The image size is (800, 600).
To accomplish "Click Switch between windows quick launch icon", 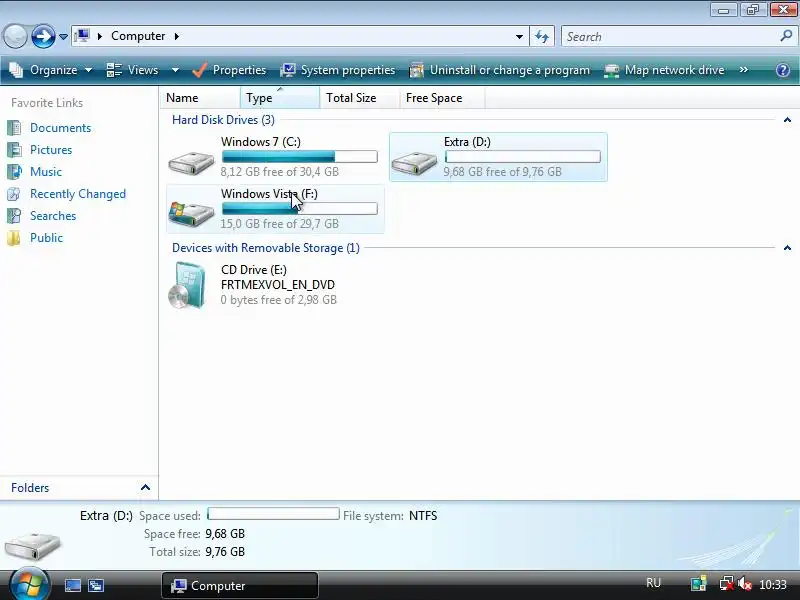I will pos(95,585).
